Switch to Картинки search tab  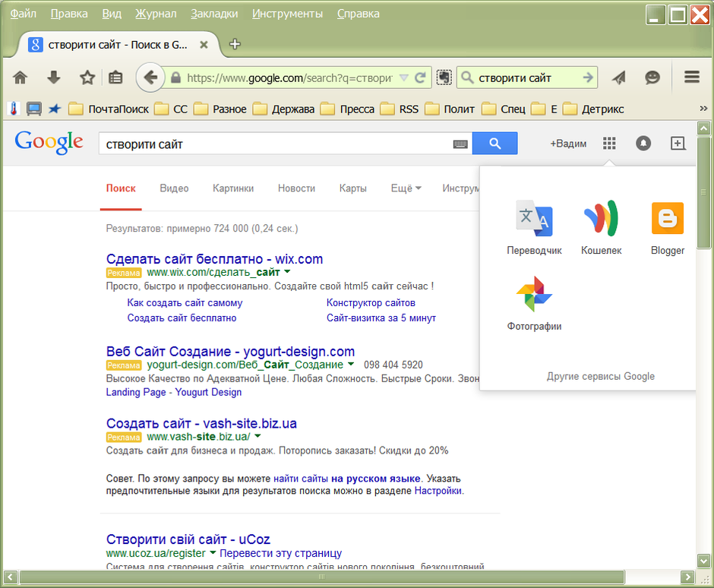pos(233,188)
